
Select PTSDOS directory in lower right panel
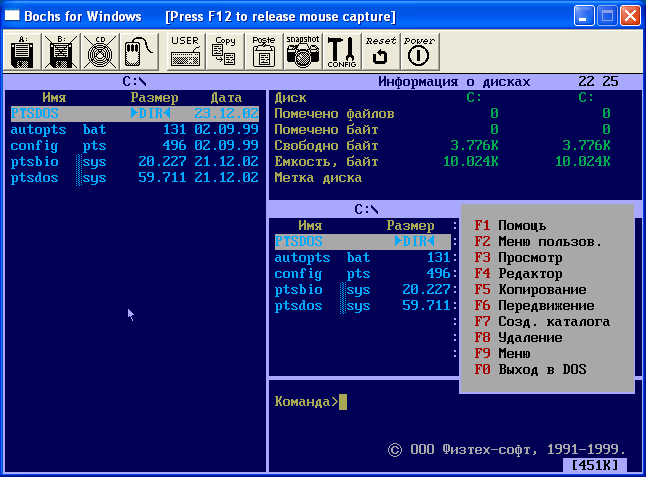363,241
